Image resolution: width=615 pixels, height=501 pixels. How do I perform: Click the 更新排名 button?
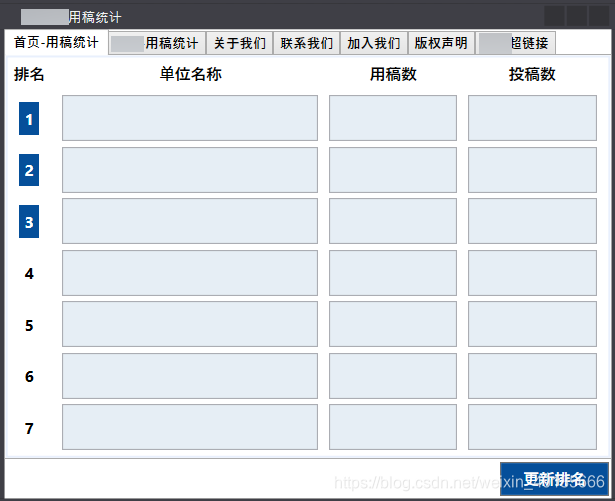(554, 479)
